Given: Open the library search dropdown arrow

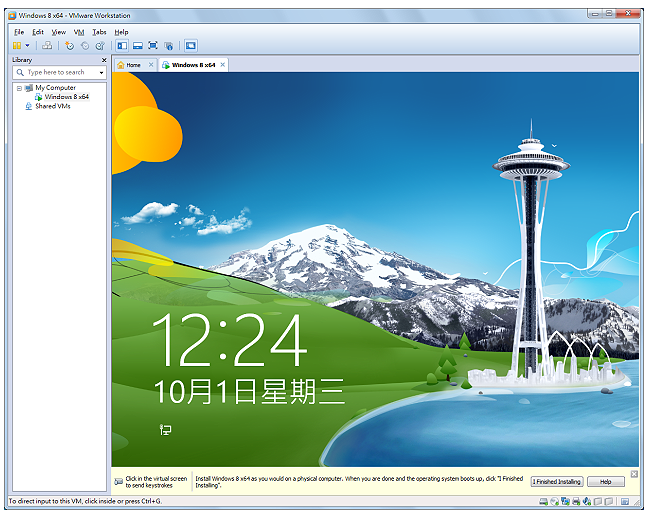Looking at the screenshot, I should point(101,73).
